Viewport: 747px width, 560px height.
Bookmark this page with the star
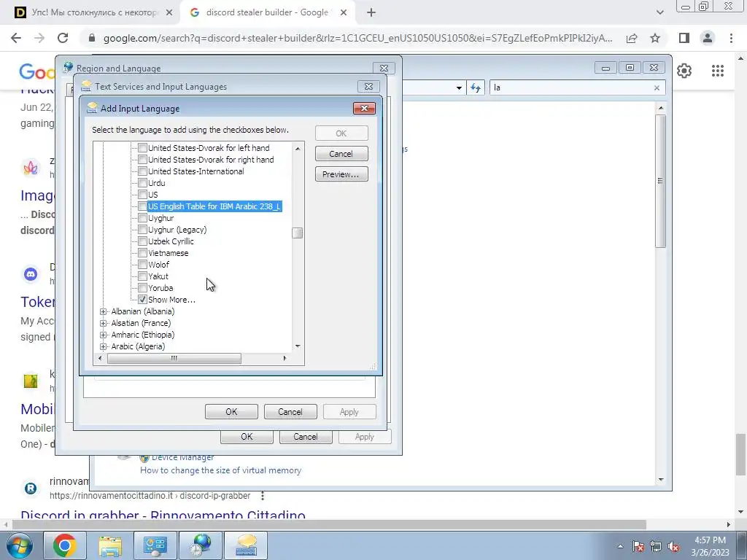[x=655, y=38]
